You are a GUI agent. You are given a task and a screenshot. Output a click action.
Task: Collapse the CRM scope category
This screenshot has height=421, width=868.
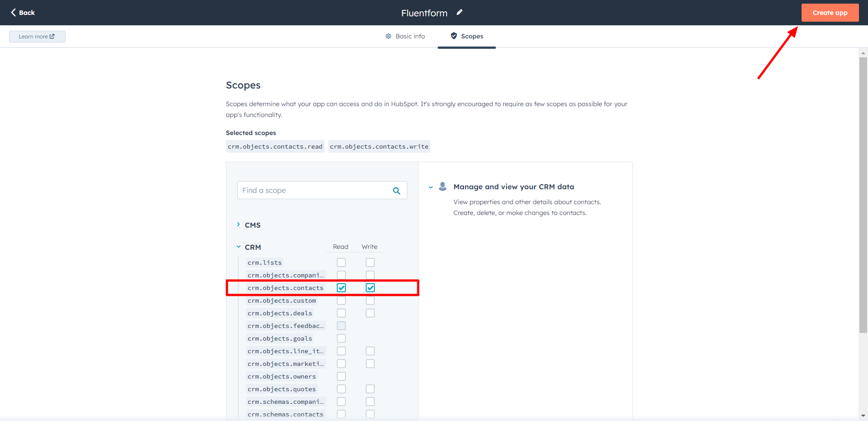pyautogui.click(x=239, y=247)
